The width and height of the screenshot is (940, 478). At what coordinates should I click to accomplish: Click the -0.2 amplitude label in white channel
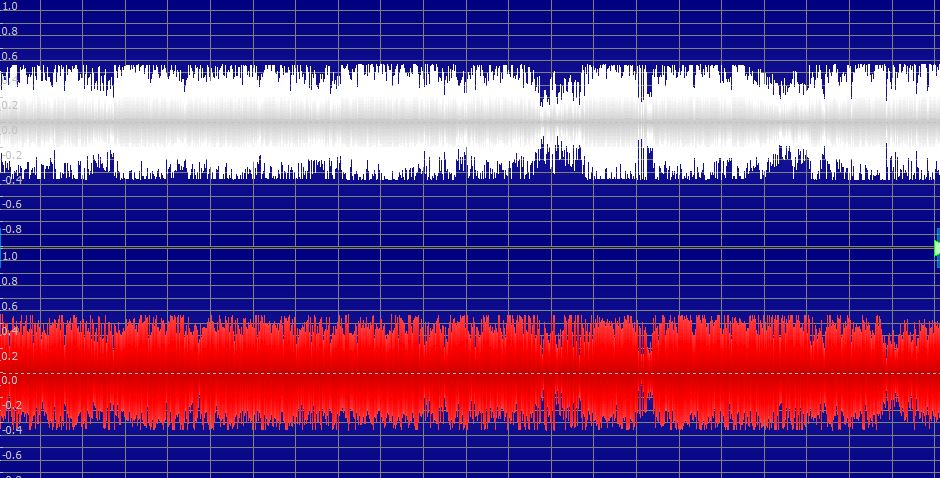[x=11, y=155]
